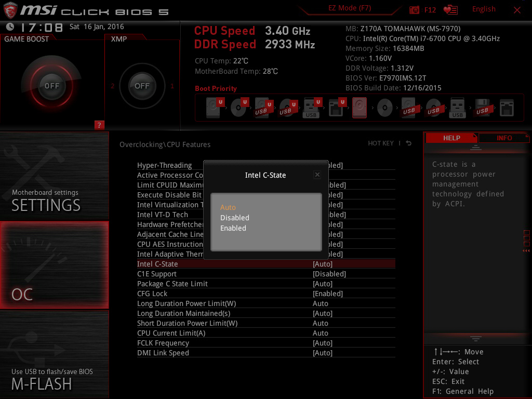Switch to the HELP tab
532x399 pixels.
point(451,138)
